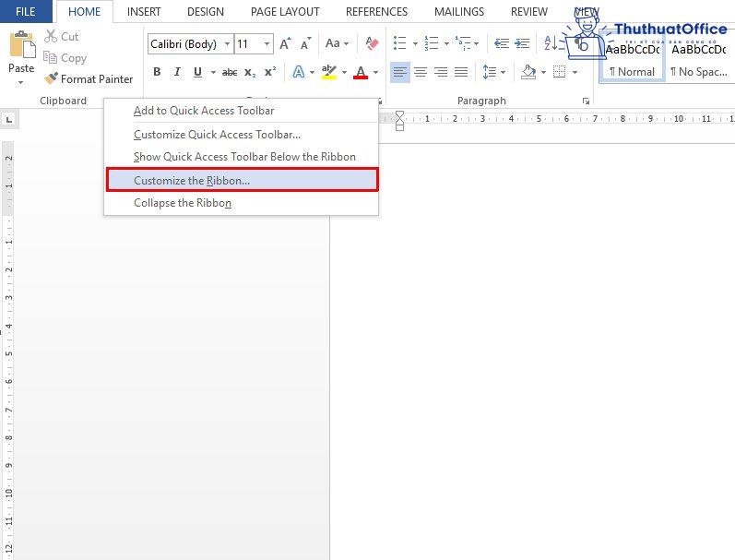Viewport: 735px width, 560px height.
Task: Toggle Bold formatting
Action: (157, 72)
